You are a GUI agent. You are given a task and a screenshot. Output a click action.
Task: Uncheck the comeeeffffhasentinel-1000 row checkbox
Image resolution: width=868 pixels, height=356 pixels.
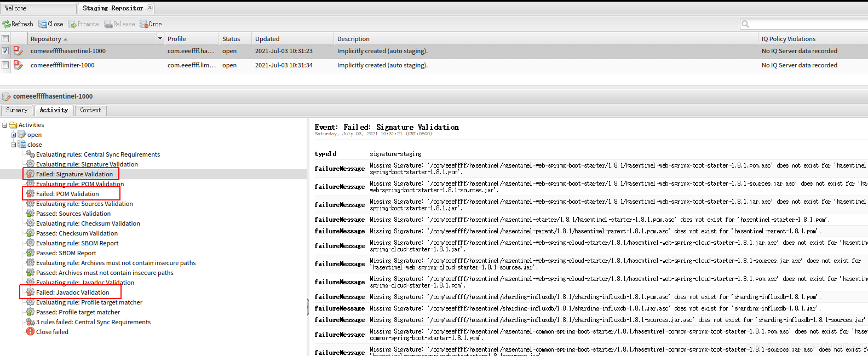coord(5,51)
